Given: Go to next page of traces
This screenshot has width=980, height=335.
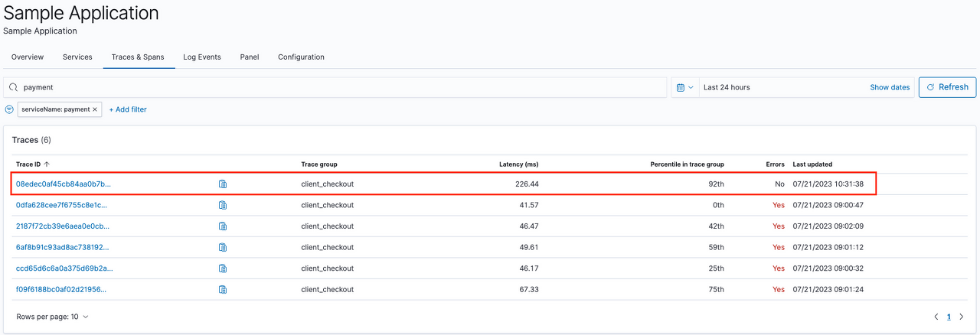Looking at the screenshot, I should pyautogui.click(x=962, y=317).
